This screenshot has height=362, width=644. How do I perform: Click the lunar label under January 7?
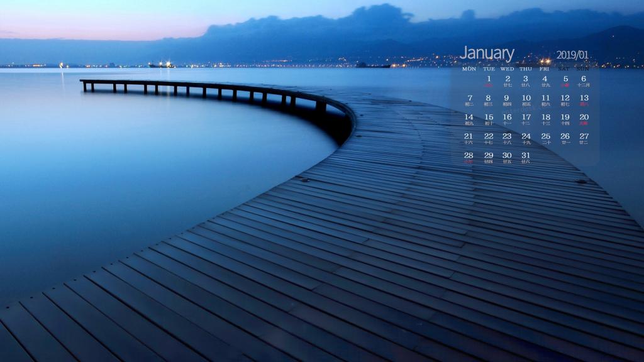470,102
